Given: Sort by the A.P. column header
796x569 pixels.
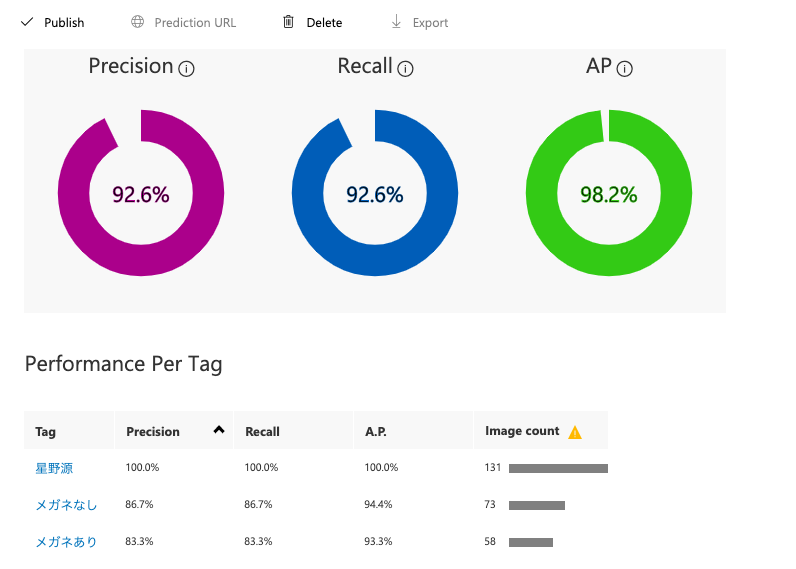Looking at the screenshot, I should coord(377,432).
